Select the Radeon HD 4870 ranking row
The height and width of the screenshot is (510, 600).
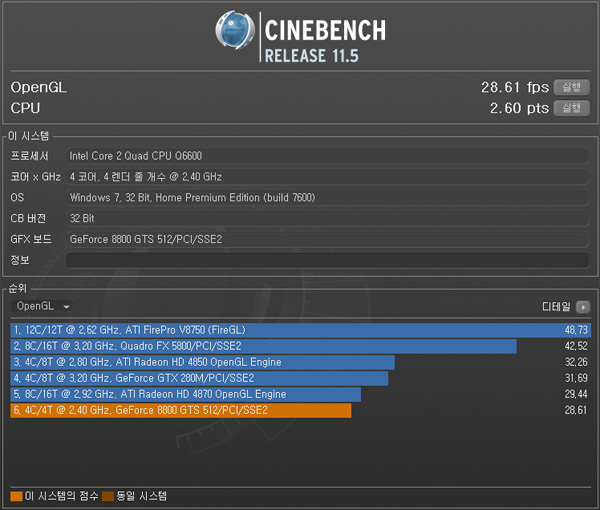(x=300, y=394)
